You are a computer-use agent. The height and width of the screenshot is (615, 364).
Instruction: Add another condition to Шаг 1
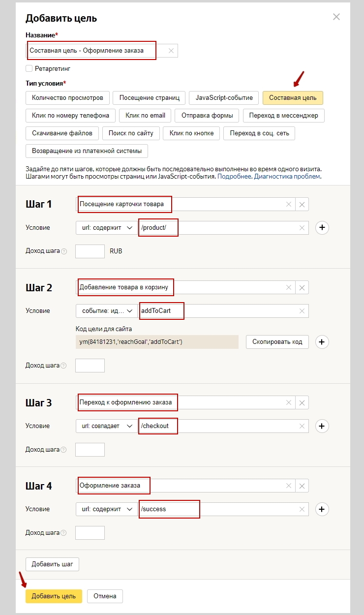[x=322, y=227]
